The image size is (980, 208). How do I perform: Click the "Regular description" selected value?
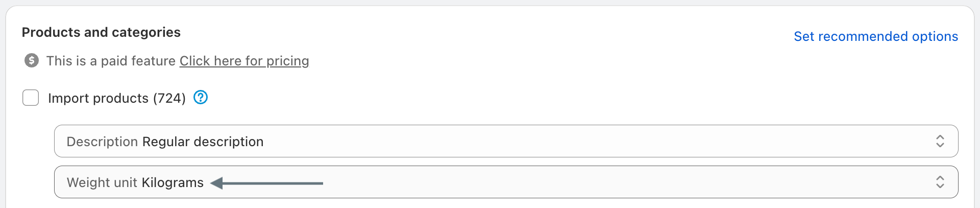(x=203, y=142)
